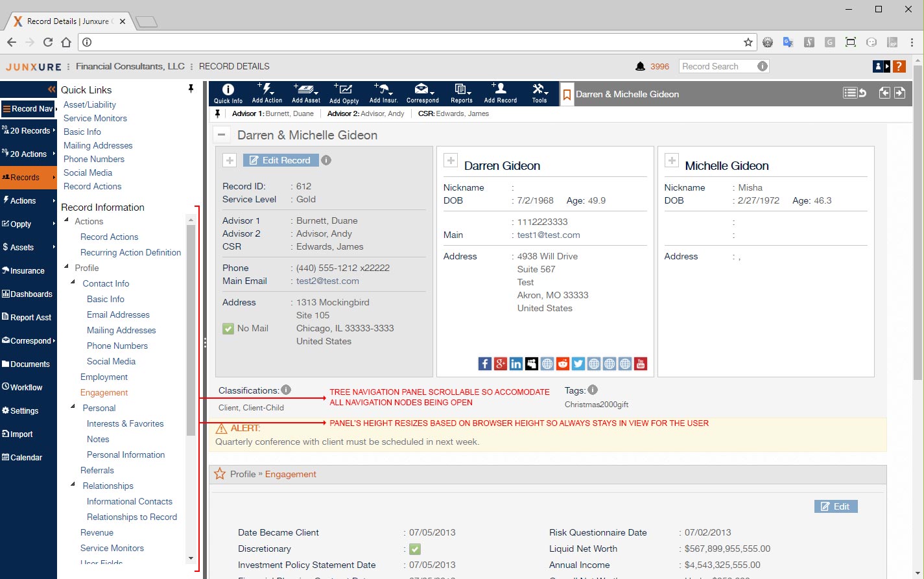The width and height of the screenshot is (924, 579).
Task: Go to the next record with the right arrow page icon
Action: (x=899, y=93)
